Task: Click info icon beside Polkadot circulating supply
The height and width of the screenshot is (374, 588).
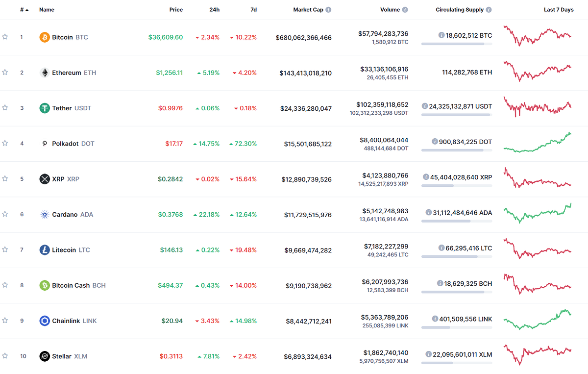Action: click(x=435, y=142)
